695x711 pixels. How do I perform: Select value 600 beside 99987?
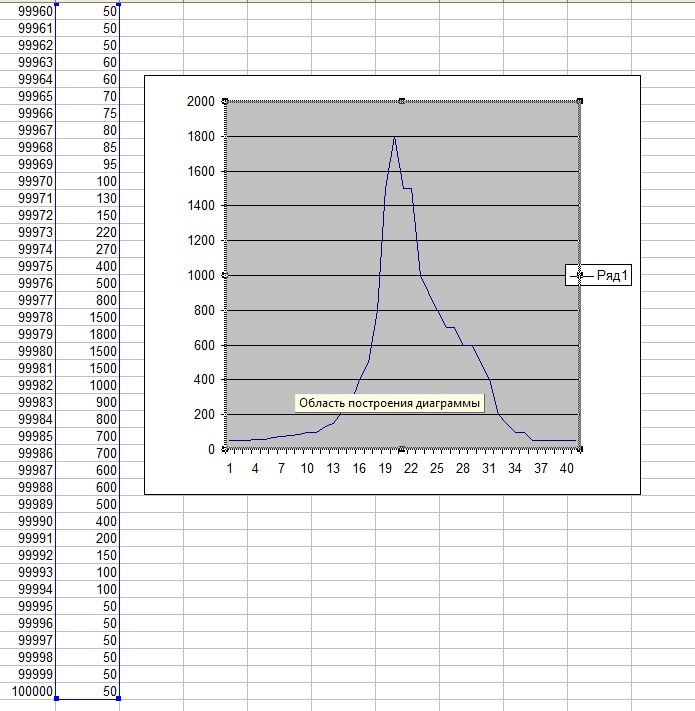pos(87,470)
